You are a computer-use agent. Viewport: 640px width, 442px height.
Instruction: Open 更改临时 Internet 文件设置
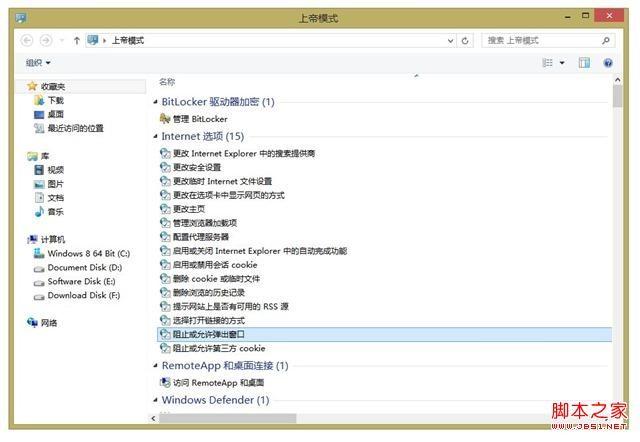pos(222,181)
